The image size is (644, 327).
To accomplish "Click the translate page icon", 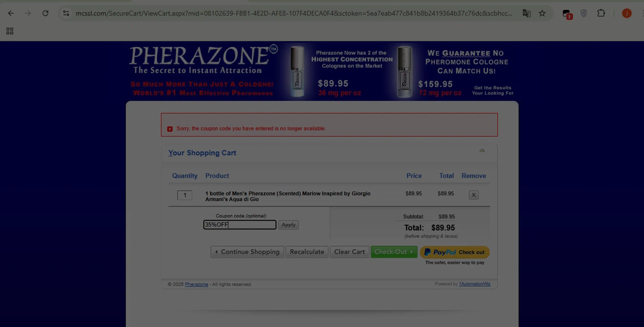I will (x=526, y=13).
